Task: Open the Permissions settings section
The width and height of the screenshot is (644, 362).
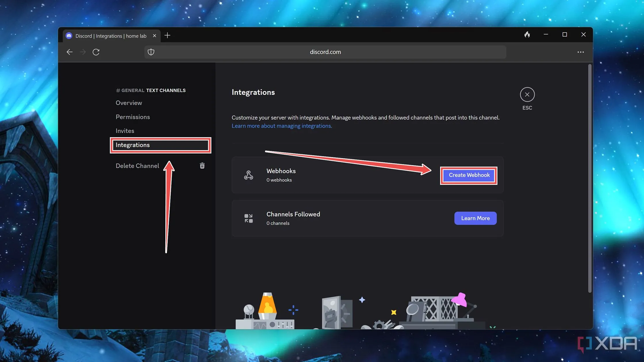Action: pyautogui.click(x=133, y=117)
